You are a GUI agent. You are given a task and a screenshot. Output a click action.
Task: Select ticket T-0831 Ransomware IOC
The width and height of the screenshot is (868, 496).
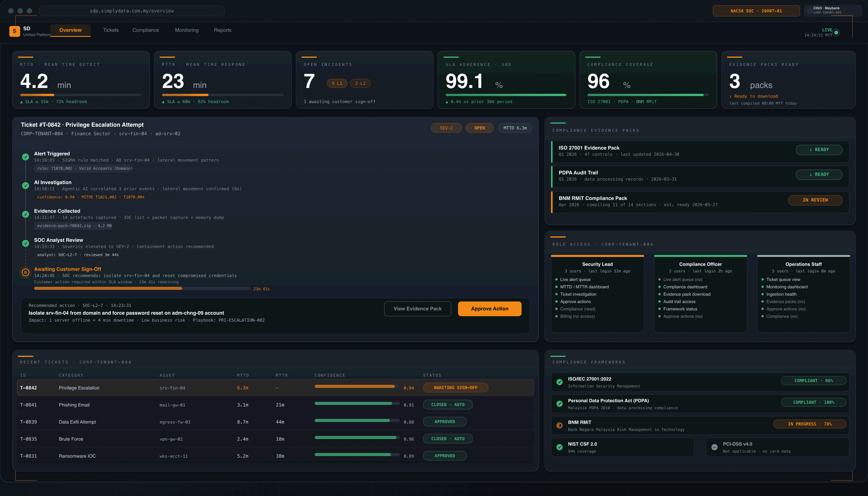point(276,456)
